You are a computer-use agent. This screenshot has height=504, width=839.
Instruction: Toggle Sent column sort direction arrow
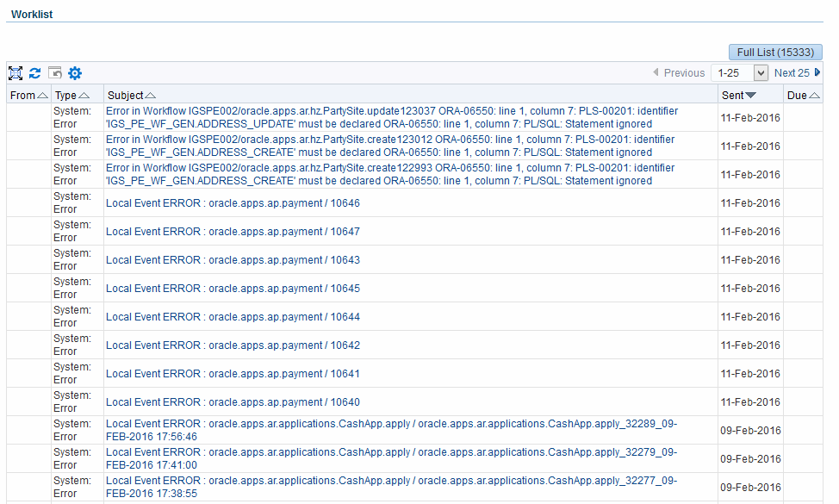point(750,96)
